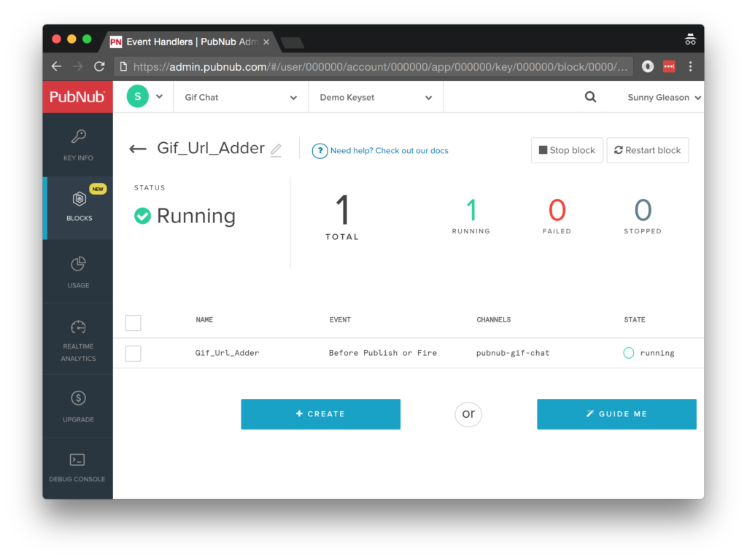
Task: Click the back arrow beside Gif_Url_Adder
Action: pos(137,149)
